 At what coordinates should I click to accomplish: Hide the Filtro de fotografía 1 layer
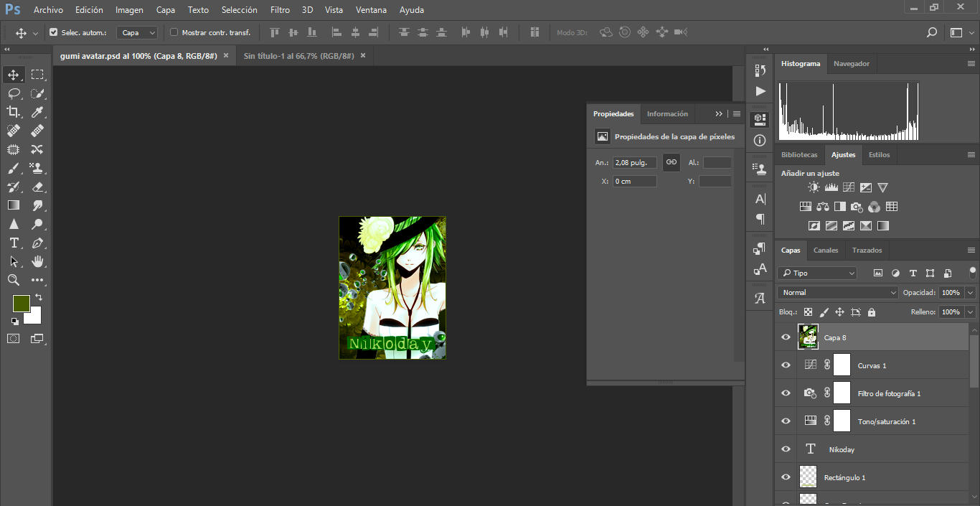pyautogui.click(x=786, y=393)
